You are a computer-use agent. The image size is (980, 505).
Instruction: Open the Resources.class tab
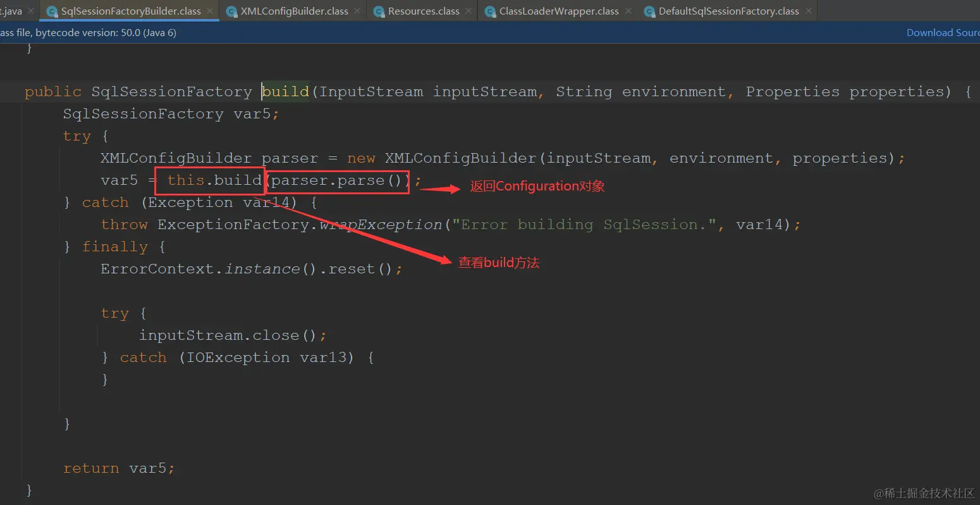[x=422, y=11]
